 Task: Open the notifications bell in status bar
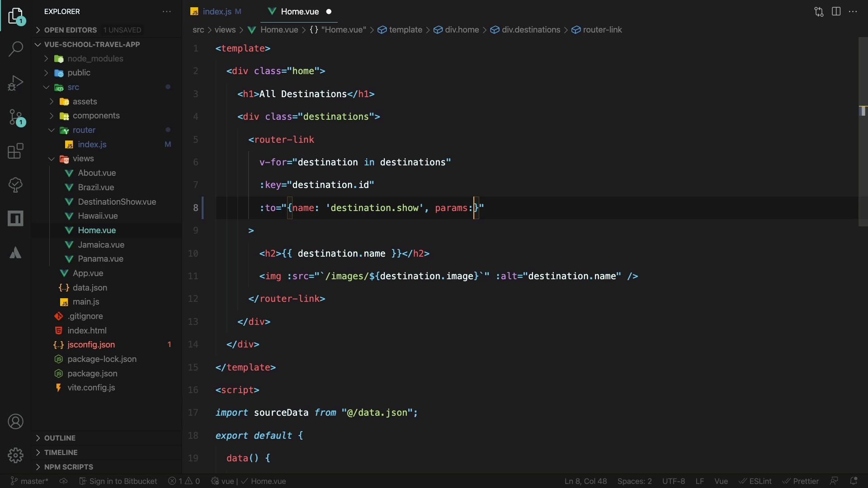pyautogui.click(x=854, y=481)
